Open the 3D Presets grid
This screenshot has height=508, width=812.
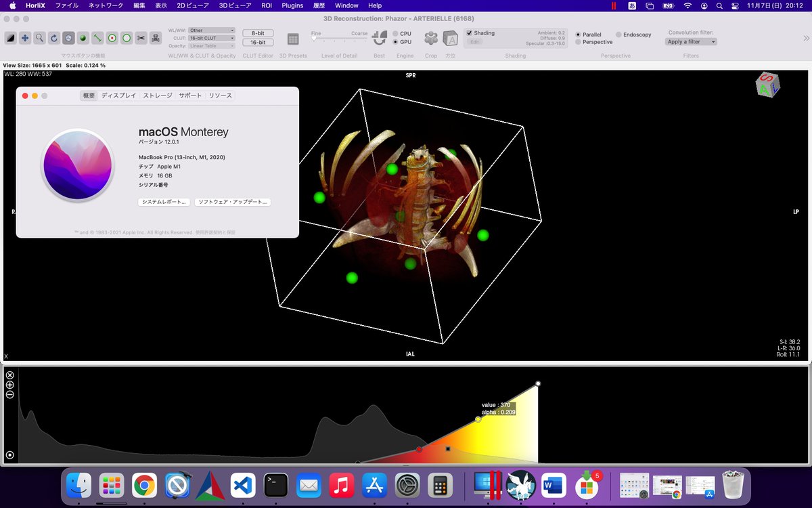coord(293,39)
